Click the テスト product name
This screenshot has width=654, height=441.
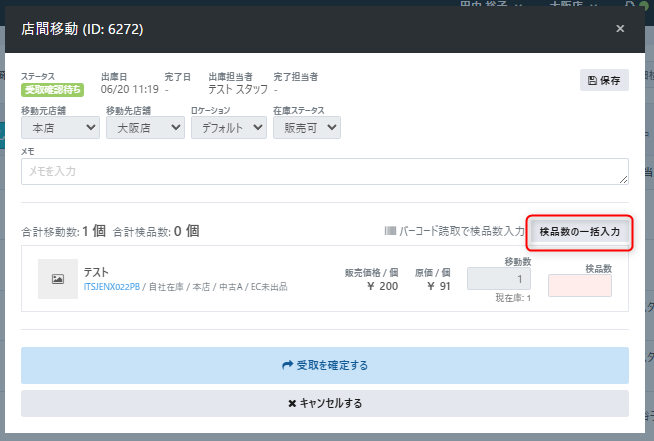[x=97, y=272]
